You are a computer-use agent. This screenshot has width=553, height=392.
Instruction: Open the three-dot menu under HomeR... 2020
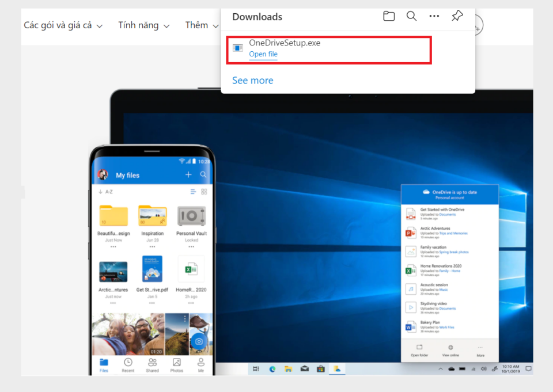(x=191, y=303)
